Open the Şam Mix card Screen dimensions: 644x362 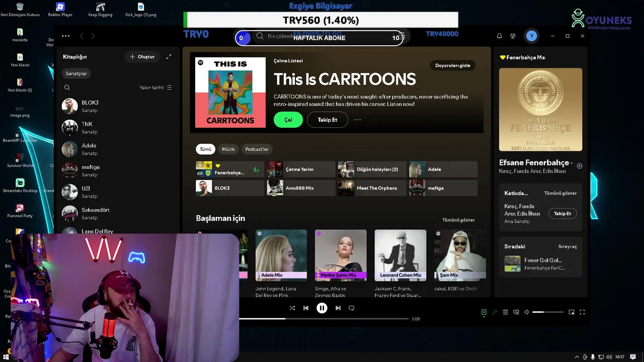click(460, 263)
